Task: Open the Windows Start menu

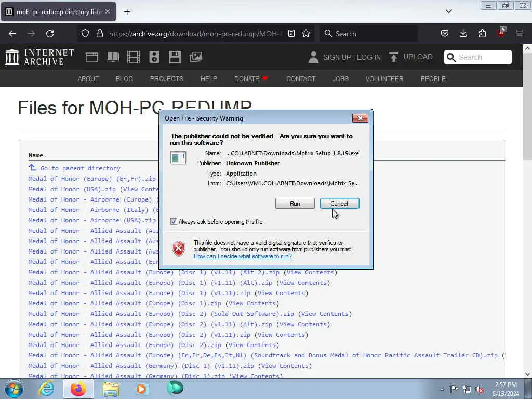Action: pos(14,389)
